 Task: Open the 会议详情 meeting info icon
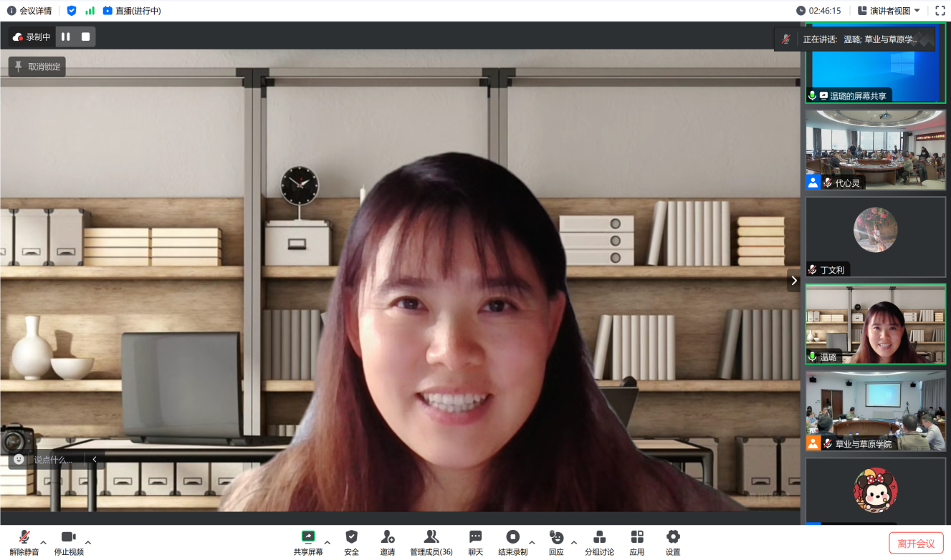11,11
